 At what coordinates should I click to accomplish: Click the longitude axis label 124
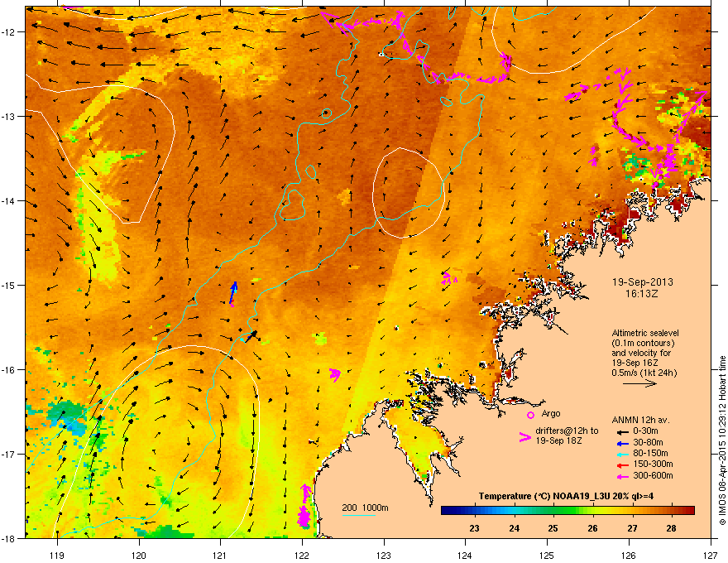pyautogui.click(x=465, y=555)
